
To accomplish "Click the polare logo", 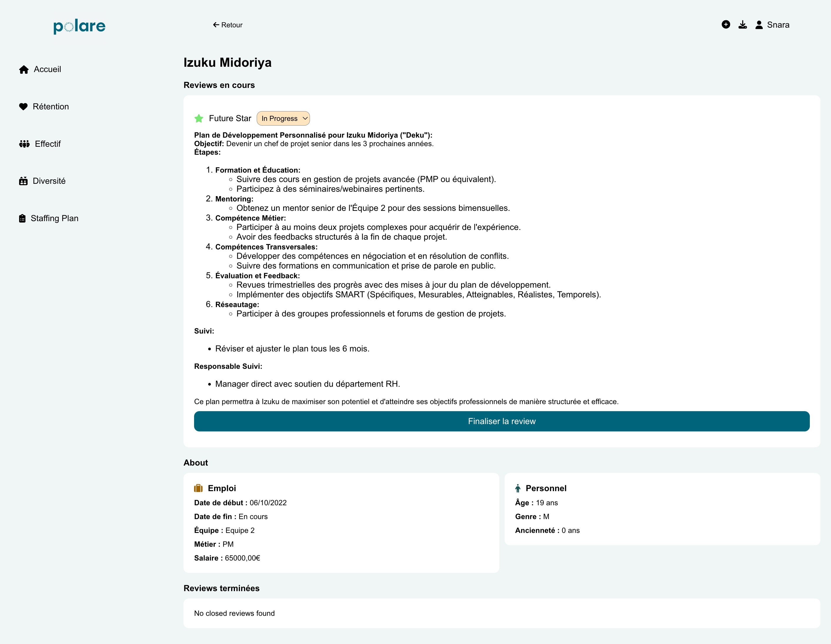I will click(79, 26).
